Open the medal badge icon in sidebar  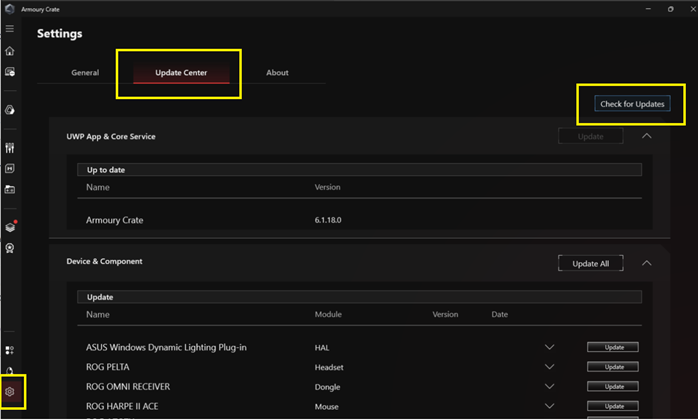pyautogui.click(x=9, y=248)
